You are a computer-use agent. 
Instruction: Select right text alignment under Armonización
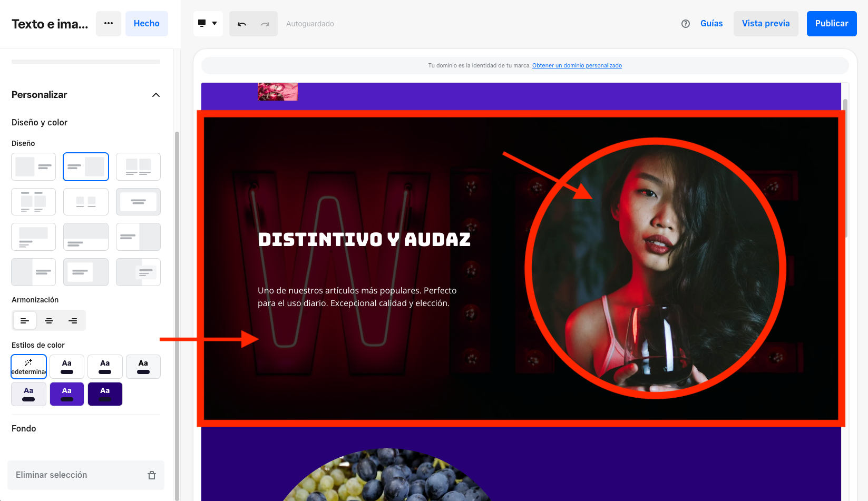73,320
